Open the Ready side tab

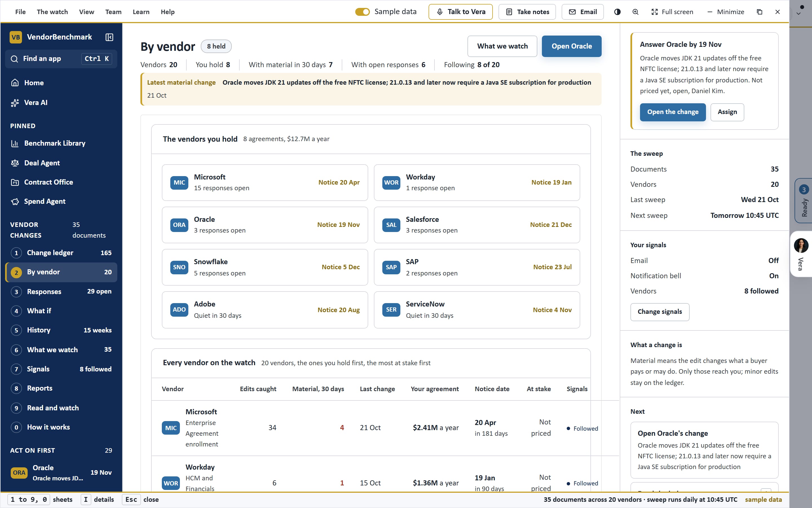(804, 201)
